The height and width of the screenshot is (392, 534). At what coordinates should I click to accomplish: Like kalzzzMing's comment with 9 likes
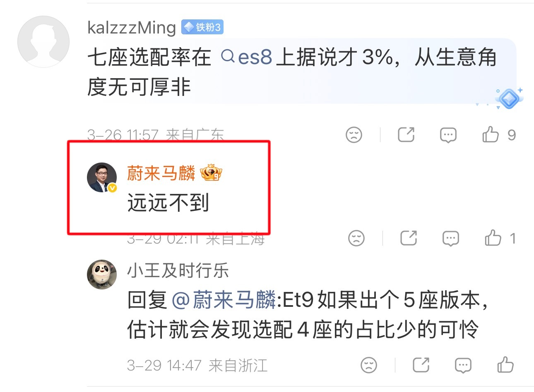pos(499,135)
